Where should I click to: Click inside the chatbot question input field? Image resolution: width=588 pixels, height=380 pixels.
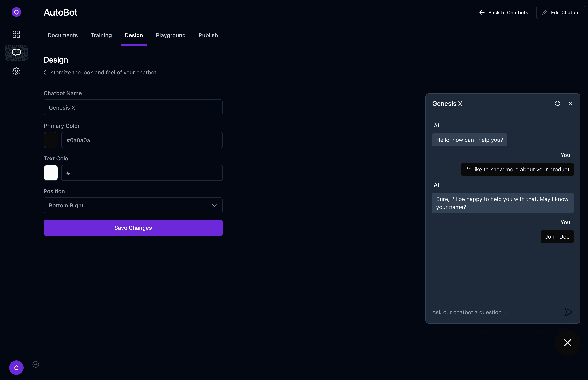pyautogui.click(x=491, y=312)
